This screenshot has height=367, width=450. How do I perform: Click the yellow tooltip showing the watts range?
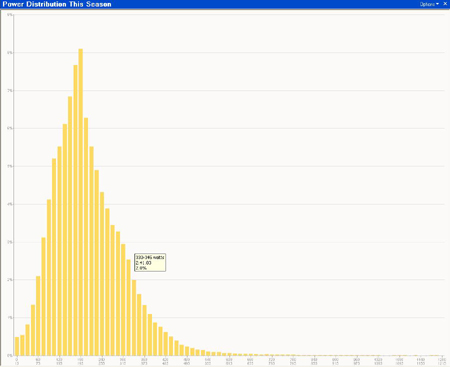(x=150, y=262)
